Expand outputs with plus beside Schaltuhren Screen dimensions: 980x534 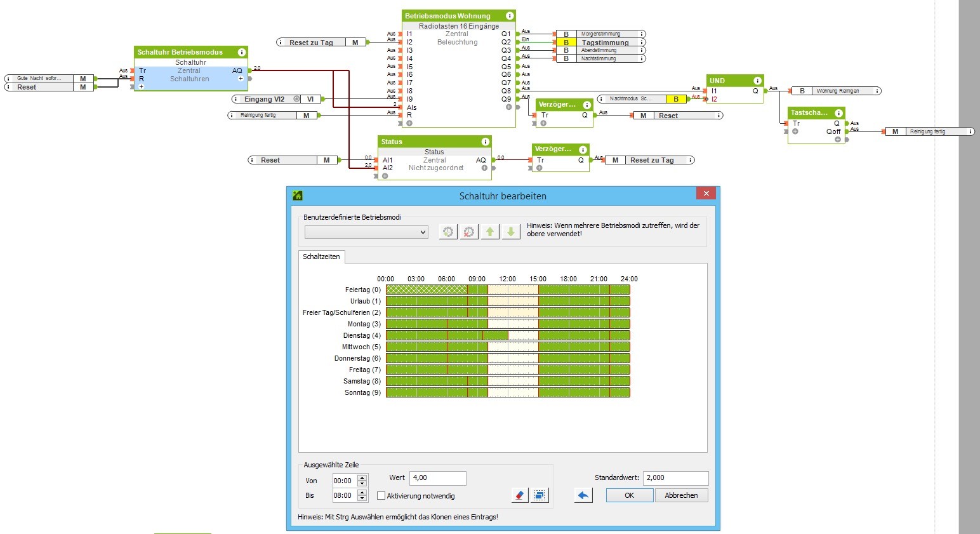coord(241,79)
